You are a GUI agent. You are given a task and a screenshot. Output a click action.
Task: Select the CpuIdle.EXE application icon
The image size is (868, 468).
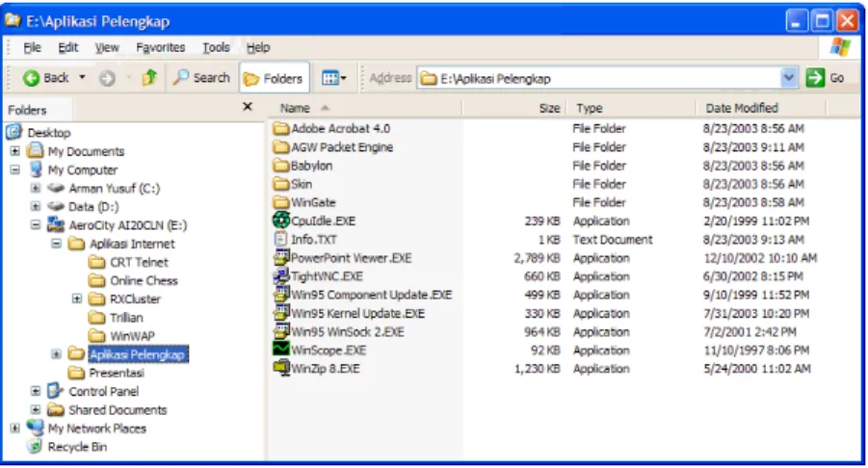[x=281, y=221]
